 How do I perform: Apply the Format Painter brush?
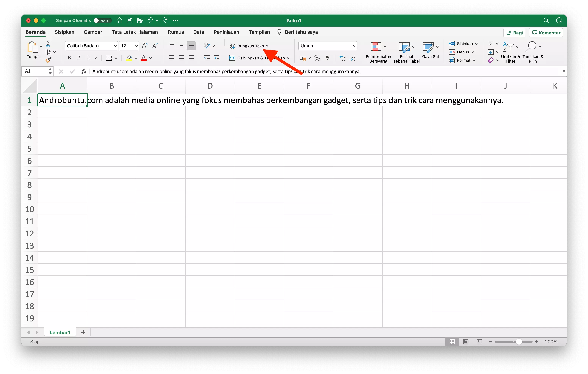tap(49, 60)
